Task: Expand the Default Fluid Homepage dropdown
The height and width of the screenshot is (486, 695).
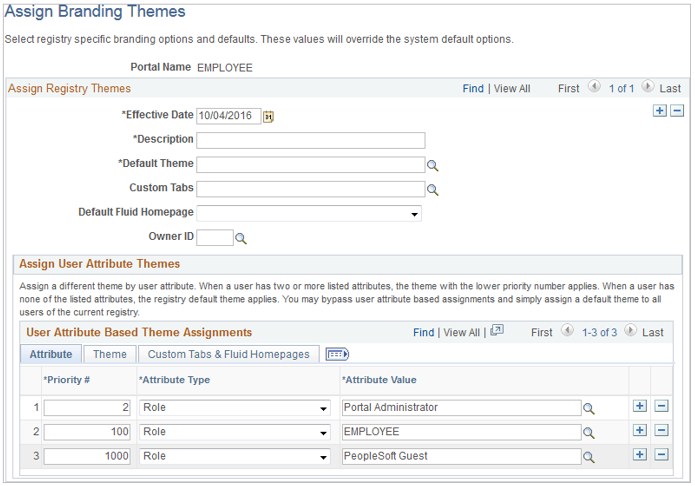Action: pos(414,214)
